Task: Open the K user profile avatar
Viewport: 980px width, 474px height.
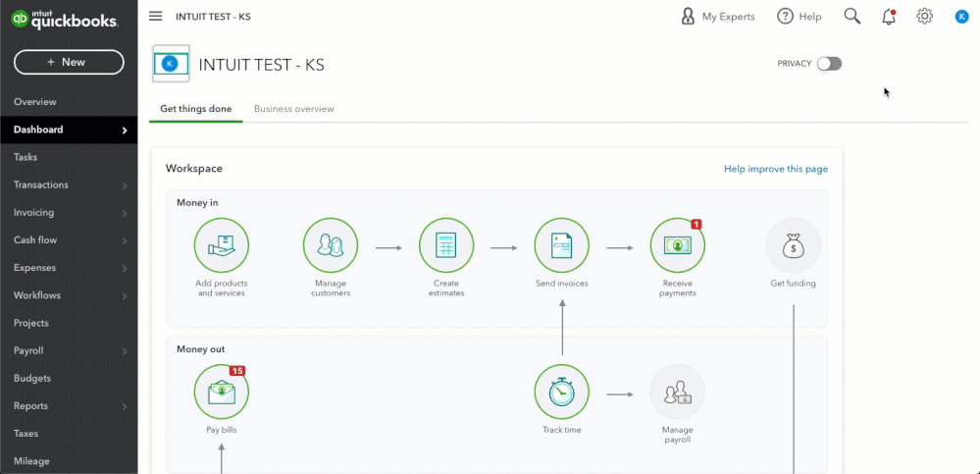Action: coord(962,17)
